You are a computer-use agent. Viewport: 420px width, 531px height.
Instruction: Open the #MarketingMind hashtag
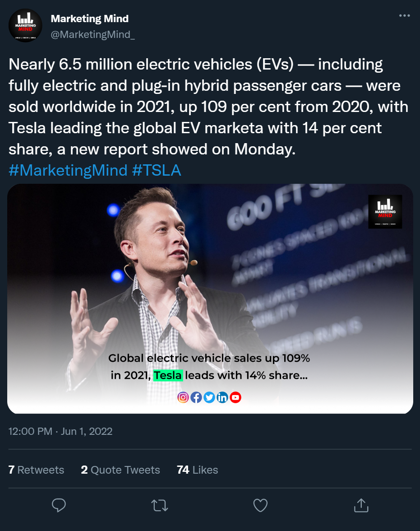click(x=68, y=170)
